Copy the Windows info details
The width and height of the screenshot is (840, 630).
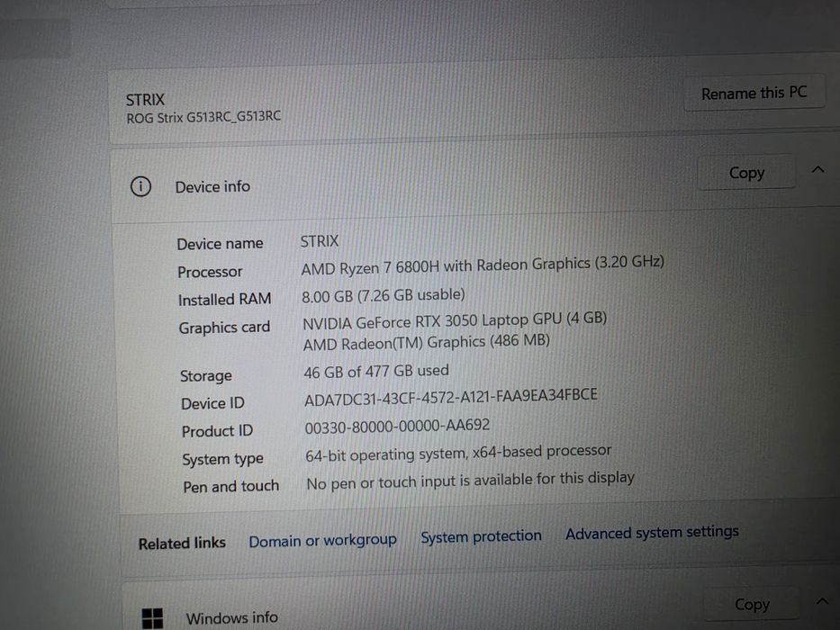[x=752, y=604]
